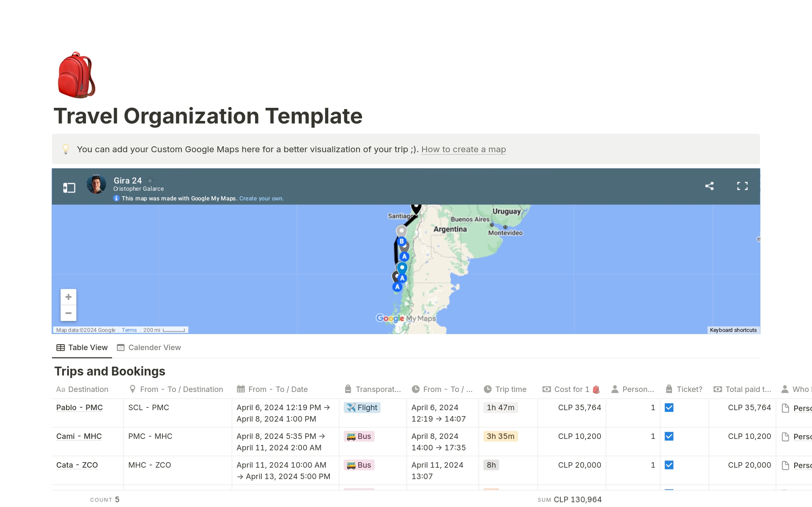Open the How to create a map link

(x=464, y=149)
